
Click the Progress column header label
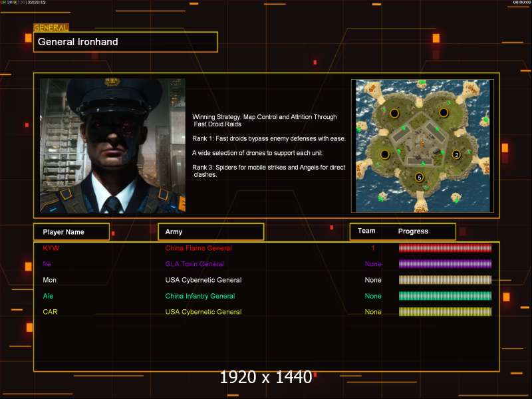pos(413,231)
